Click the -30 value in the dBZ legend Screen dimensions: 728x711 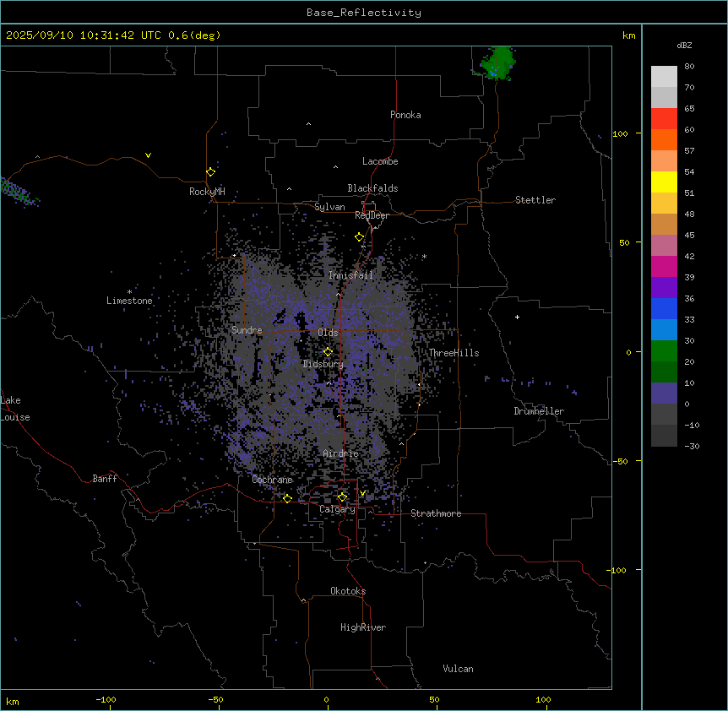(x=692, y=446)
